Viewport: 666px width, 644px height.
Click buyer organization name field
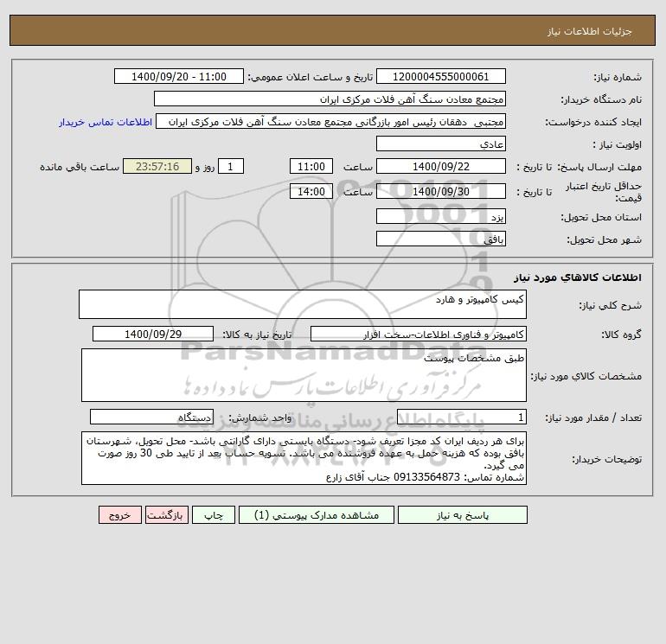pyautogui.click(x=330, y=99)
